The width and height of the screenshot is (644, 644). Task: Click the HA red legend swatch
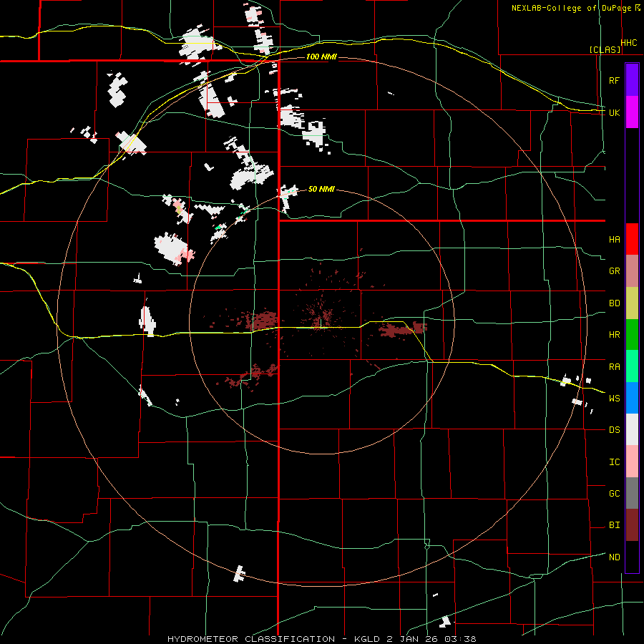coord(632,239)
